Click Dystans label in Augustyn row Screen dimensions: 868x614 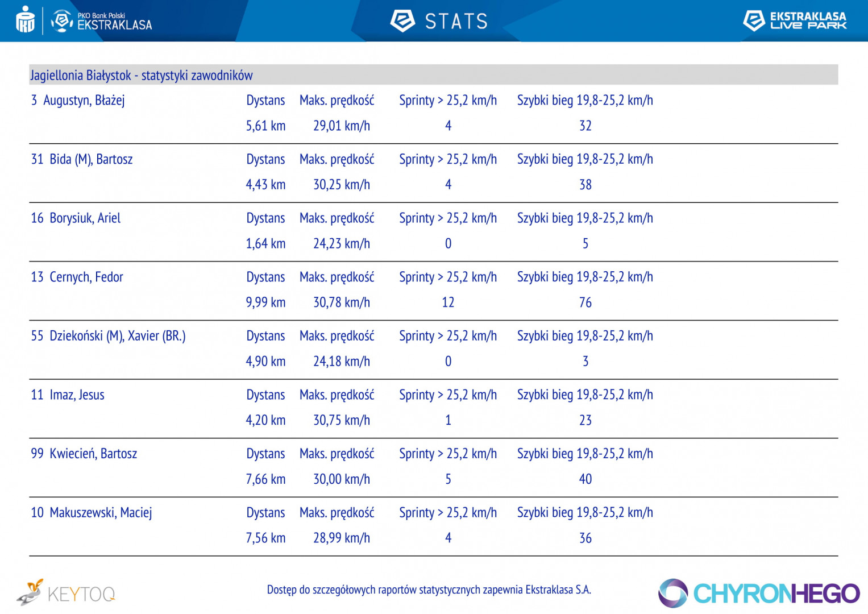[x=265, y=101]
